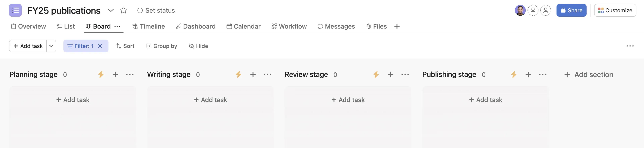This screenshot has width=644, height=148.
Task: Click Add section on the board
Action: pos(589,74)
